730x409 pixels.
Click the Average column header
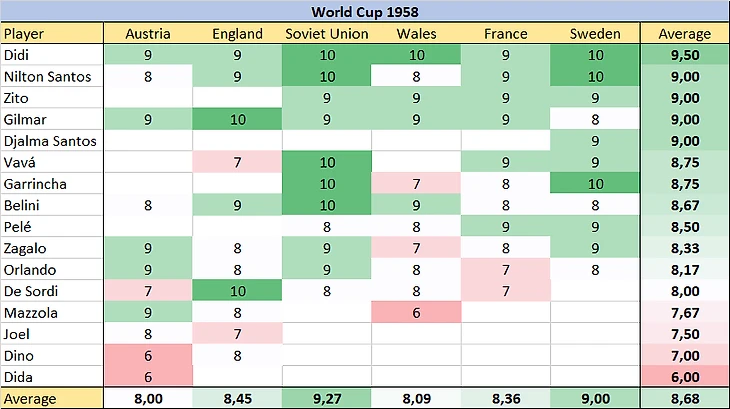[x=684, y=33]
